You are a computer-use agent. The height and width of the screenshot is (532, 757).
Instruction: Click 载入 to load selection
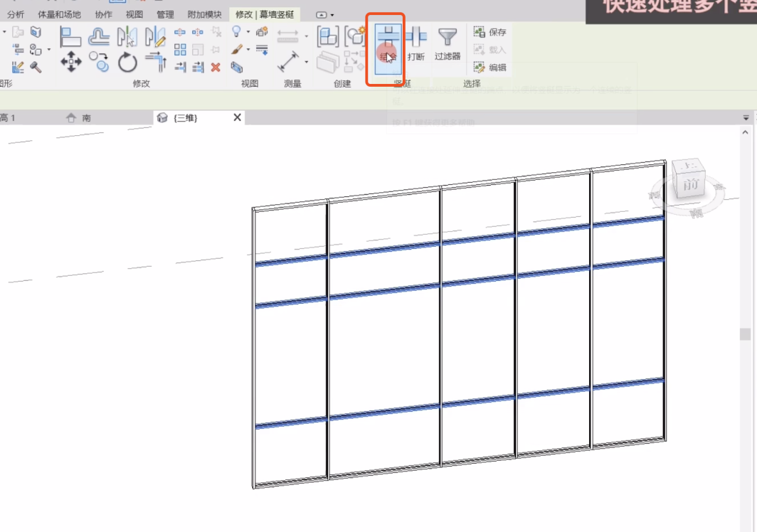490,50
